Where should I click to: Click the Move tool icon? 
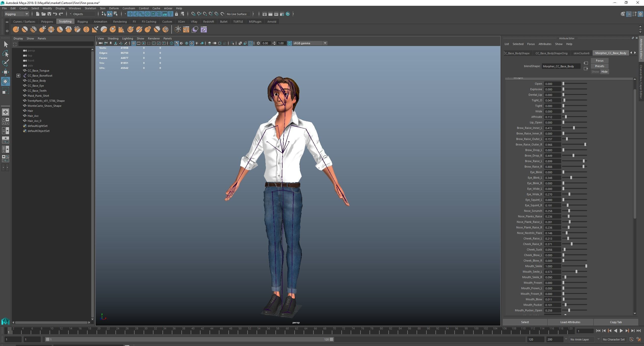6,72
